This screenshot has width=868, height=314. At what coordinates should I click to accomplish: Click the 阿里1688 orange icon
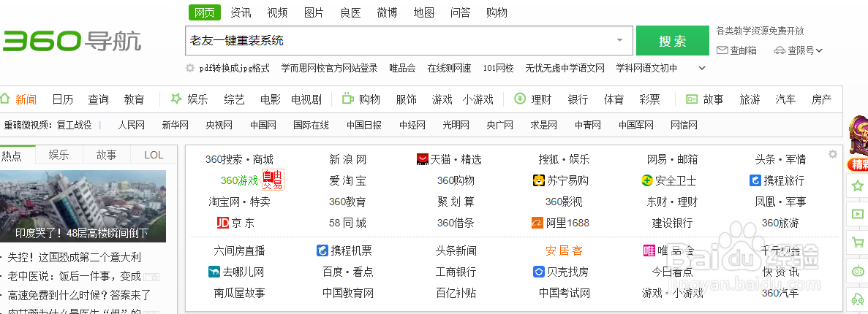tap(537, 223)
